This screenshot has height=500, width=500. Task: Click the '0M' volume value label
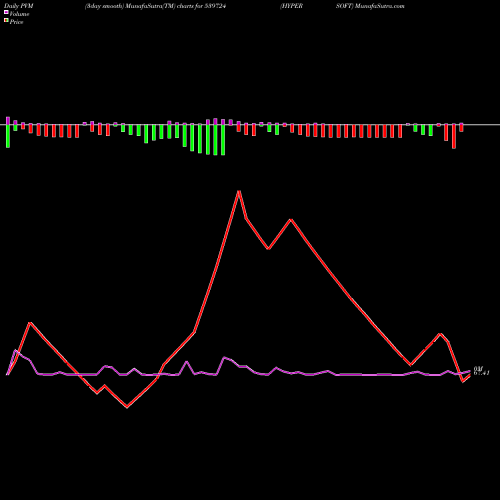[x=478, y=369]
